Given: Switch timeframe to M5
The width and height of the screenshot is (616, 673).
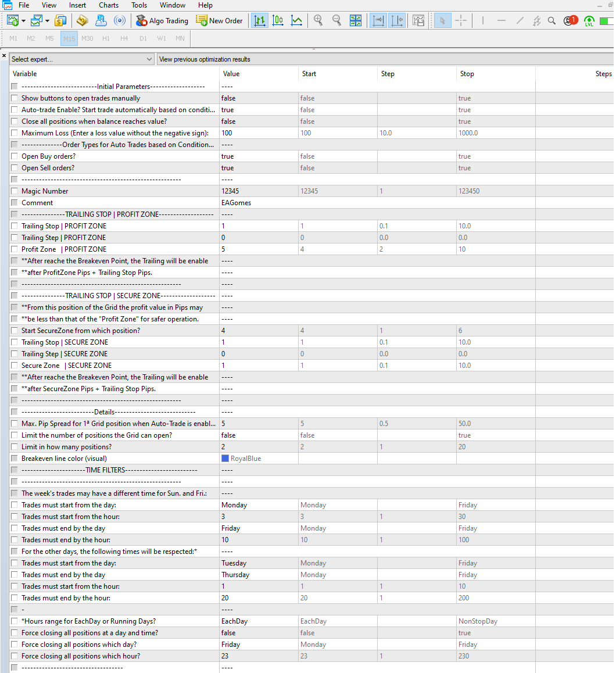Looking at the screenshot, I should click(50, 38).
